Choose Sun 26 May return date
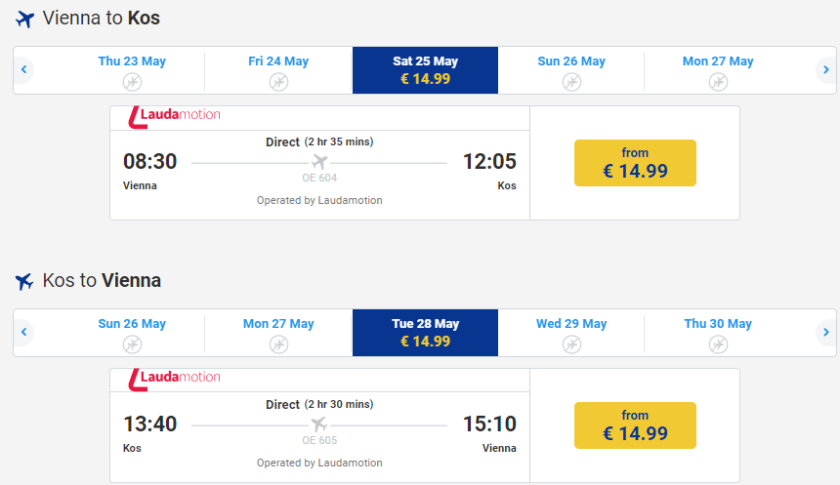 click(x=132, y=332)
